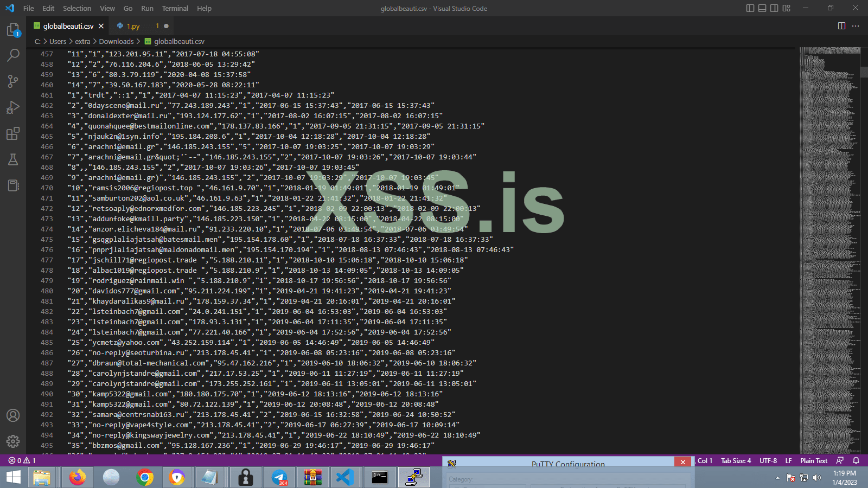This screenshot has width=868, height=488.
Task: Open the Help menu
Action: click(x=205, y=8)
